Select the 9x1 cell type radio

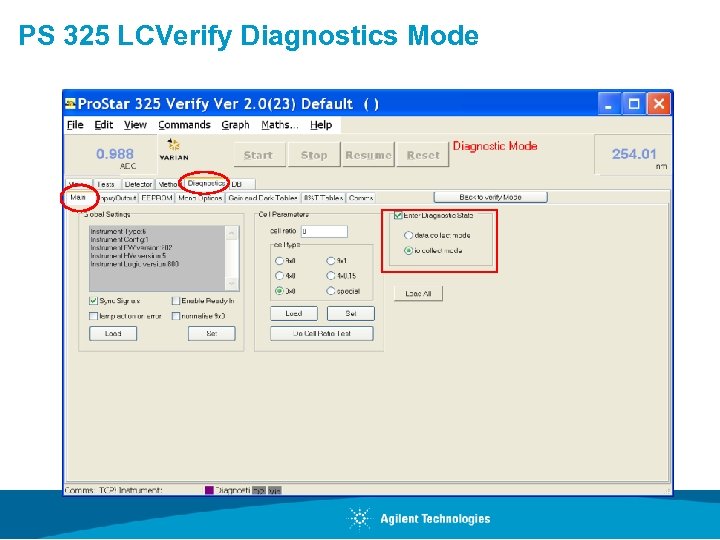(330, 261)
